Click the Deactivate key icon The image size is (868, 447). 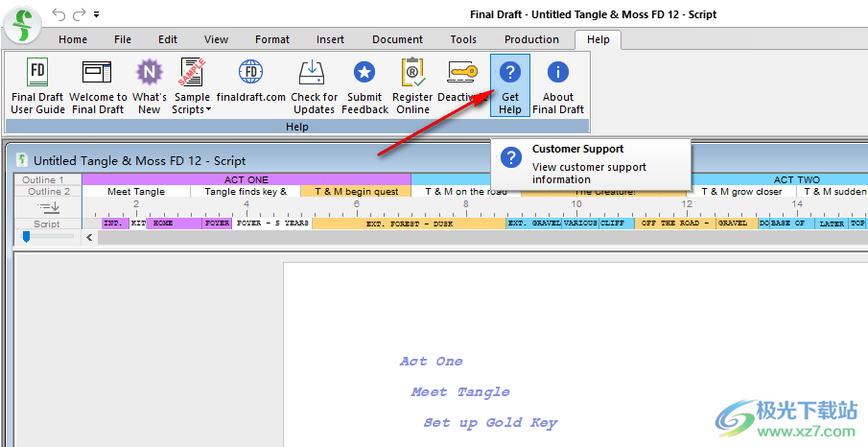463,73
